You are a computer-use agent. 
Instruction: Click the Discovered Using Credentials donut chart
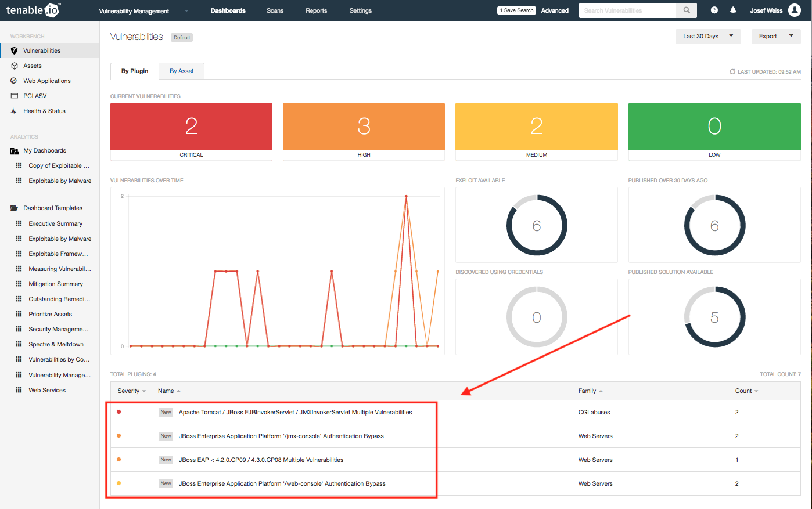coord(537,317)
